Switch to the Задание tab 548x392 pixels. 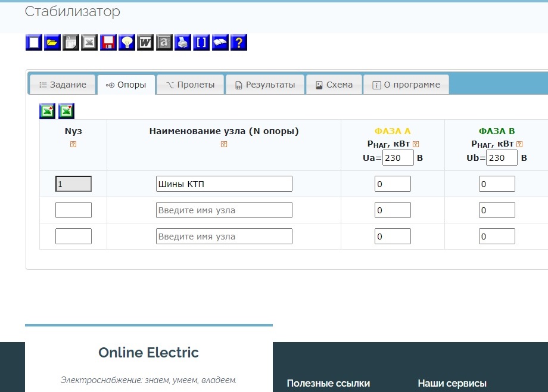63,85
